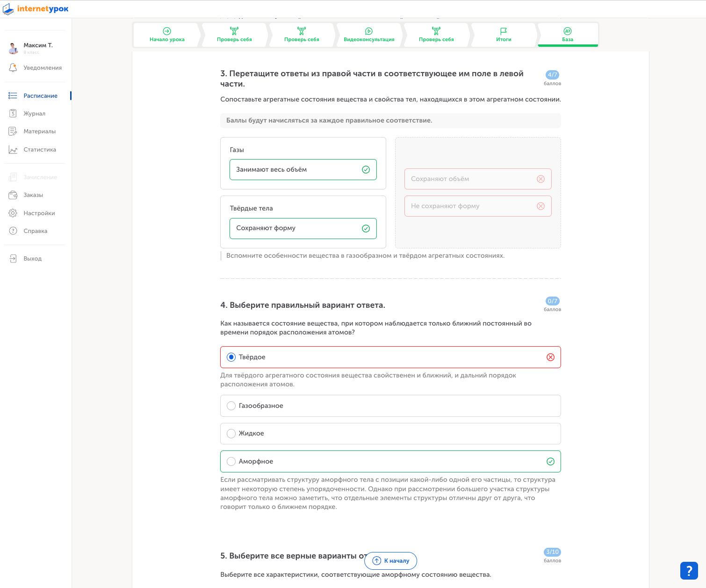Open Материалы icon in sidebar
706x588 pixels.
coord(13,131)
